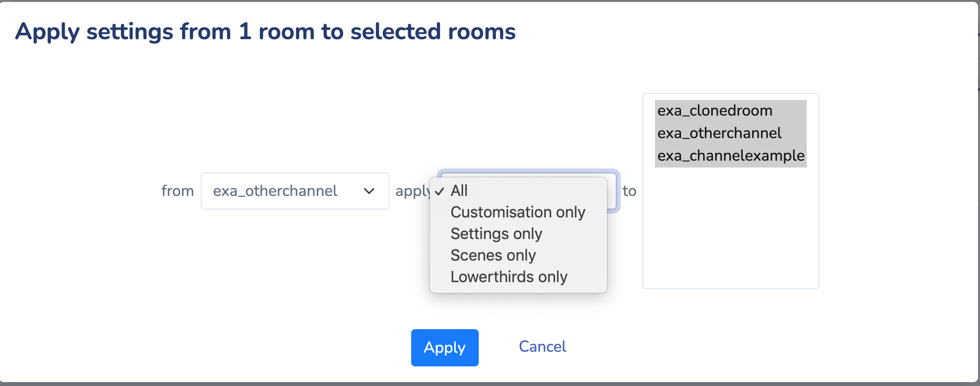Image resolution: width=980 pixels, height=386 pixels.
Task: Pick 'Scenes only' in dropdown
Action: click(x=518, y=255)
